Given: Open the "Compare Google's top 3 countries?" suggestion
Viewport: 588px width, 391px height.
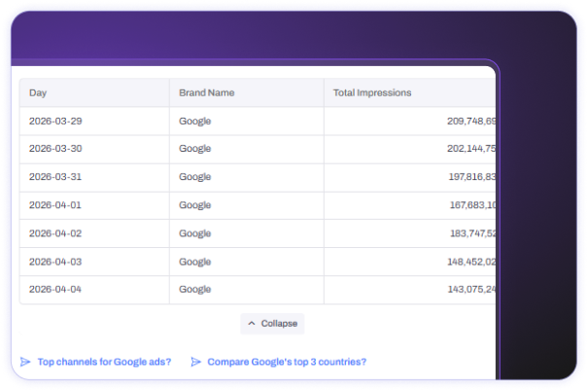Looking at the screenshot, I should 287,362.
